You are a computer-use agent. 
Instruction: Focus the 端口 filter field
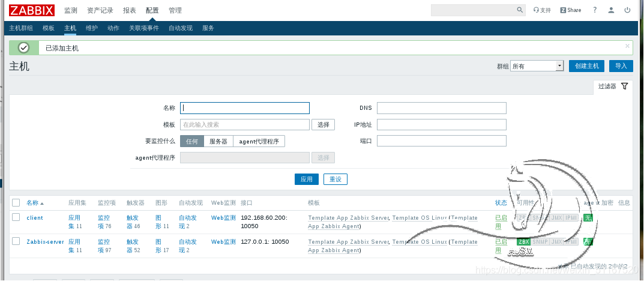(x=442, y=141)
